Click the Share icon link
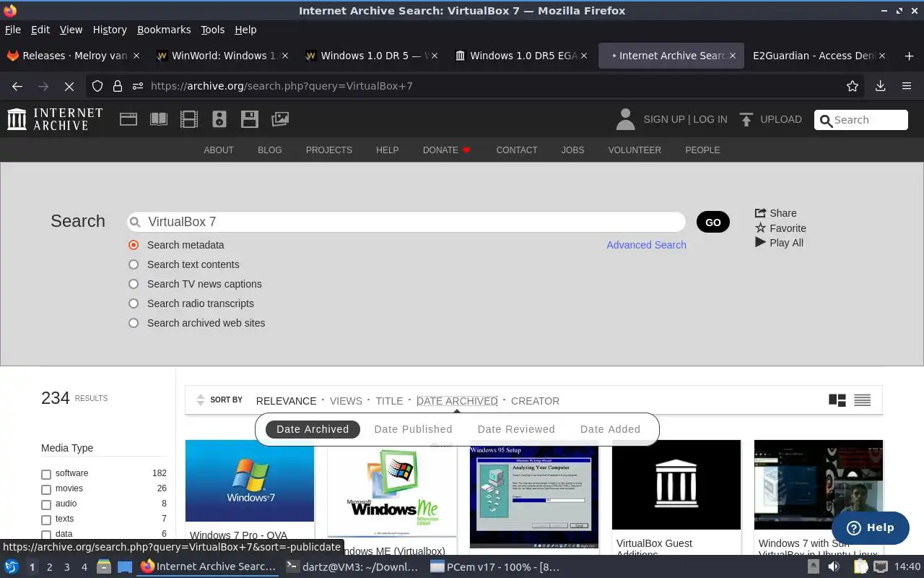Screen dimensions: 924x578 coord(775,213)
